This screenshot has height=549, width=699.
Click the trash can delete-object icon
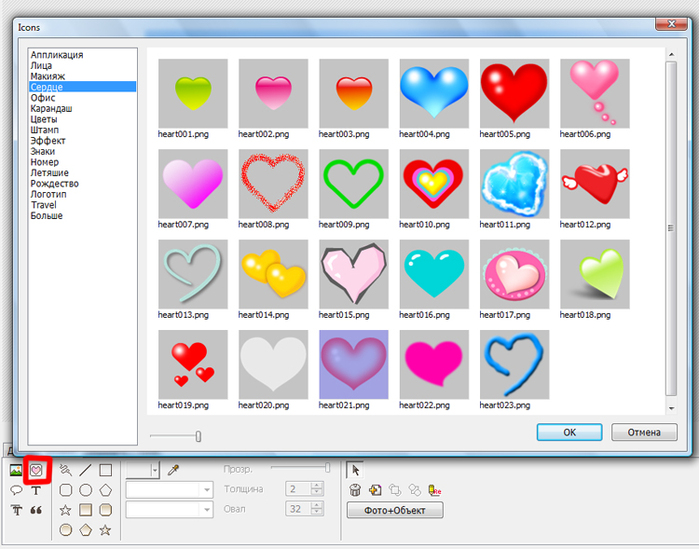355,490
